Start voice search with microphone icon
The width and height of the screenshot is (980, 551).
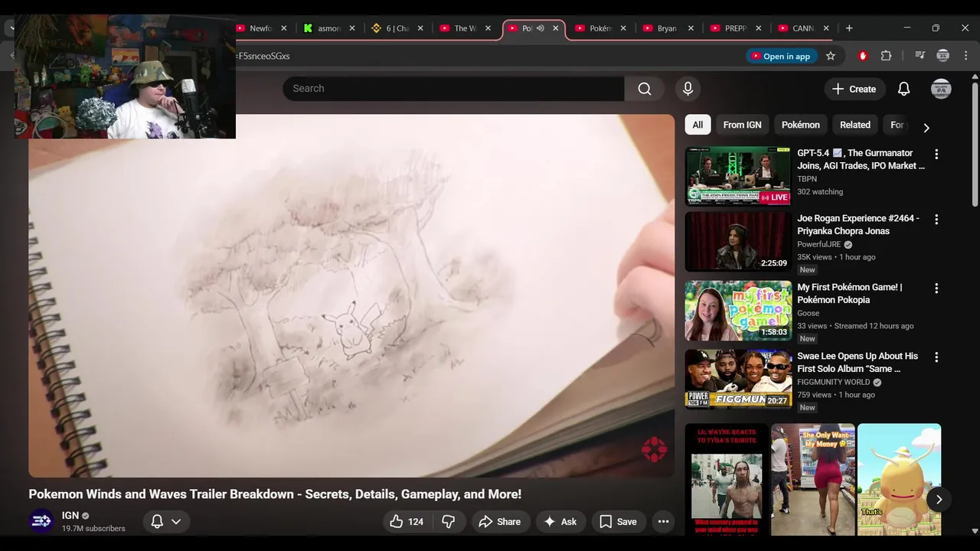(x=688, y=89)
